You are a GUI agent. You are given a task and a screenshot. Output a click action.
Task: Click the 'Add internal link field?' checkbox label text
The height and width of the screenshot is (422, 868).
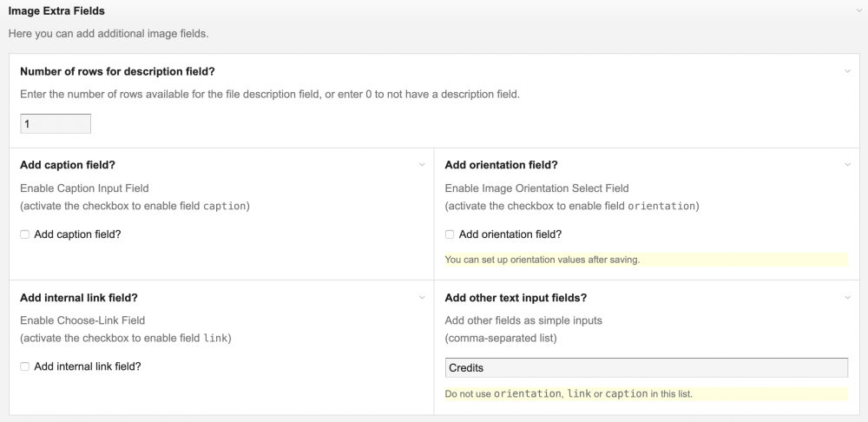(x=87, y=366)
